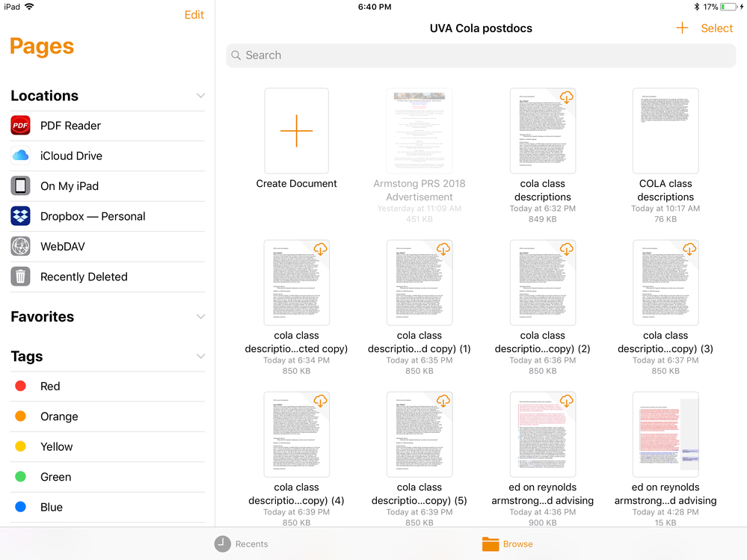Tap the Browse folder icon
This screenshot has height=560, width=747.
point(491,544)
